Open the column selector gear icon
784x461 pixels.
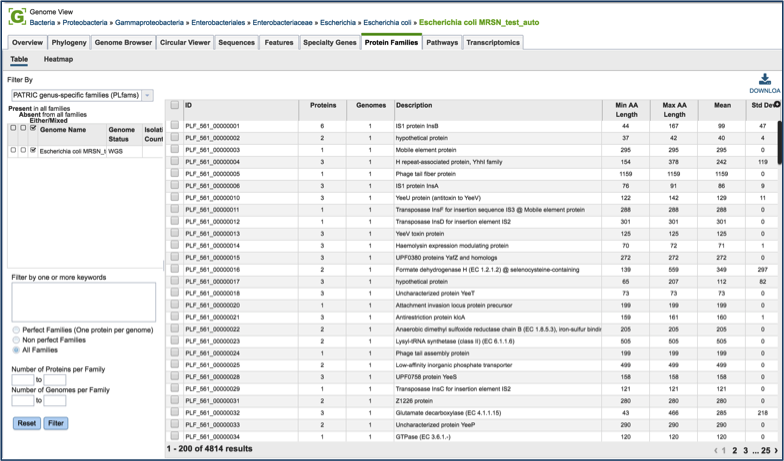[x=777, y=104]
